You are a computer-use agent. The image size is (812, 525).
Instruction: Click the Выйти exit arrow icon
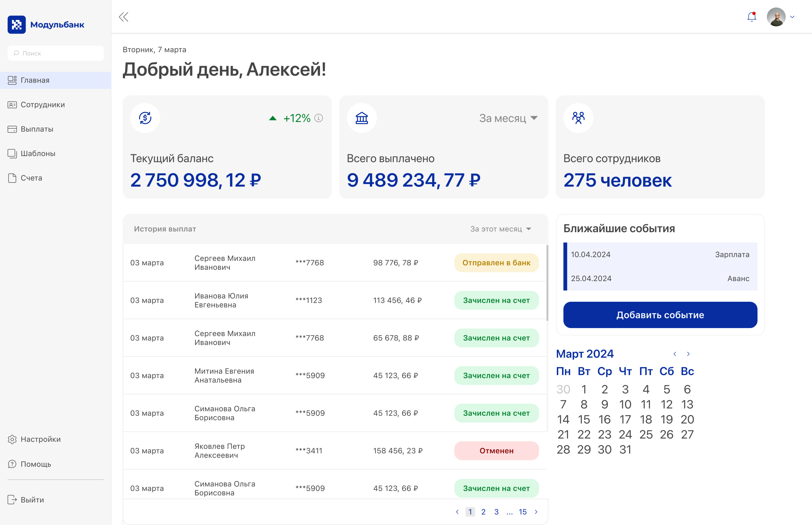point(12,500)
